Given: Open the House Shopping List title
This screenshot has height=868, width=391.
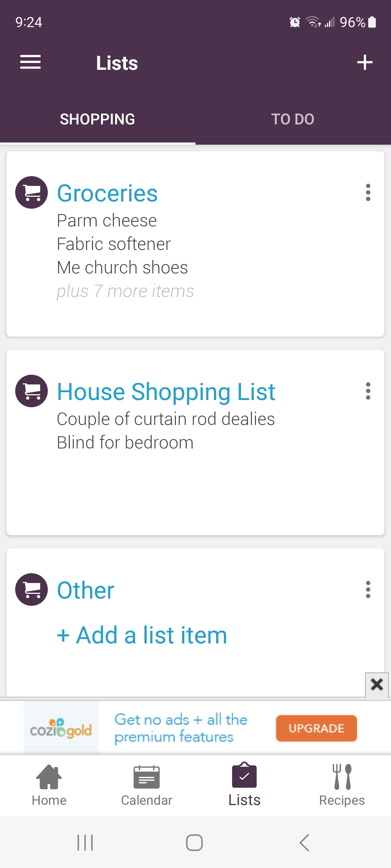Looking at the screenshot, I should point(166,392).
